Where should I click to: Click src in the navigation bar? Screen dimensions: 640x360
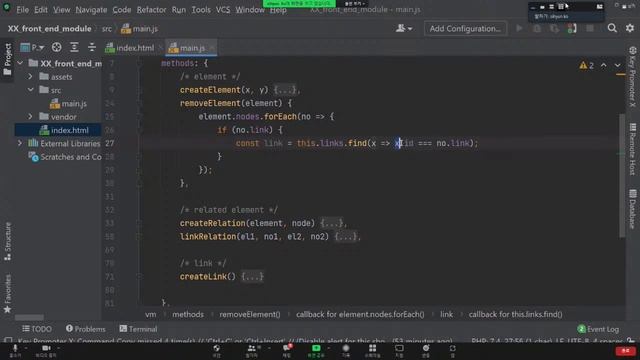point(107,29)
